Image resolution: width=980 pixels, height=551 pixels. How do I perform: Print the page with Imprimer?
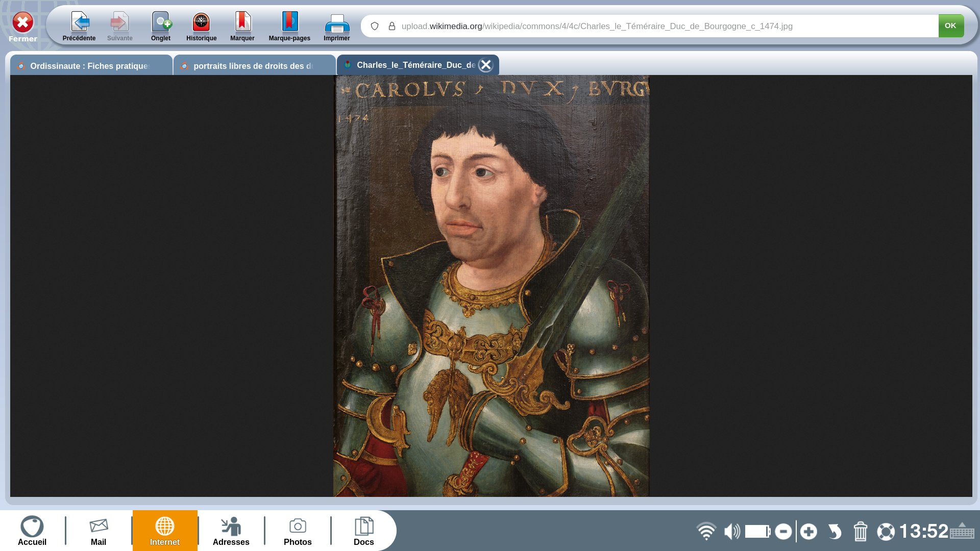[337, 27]
